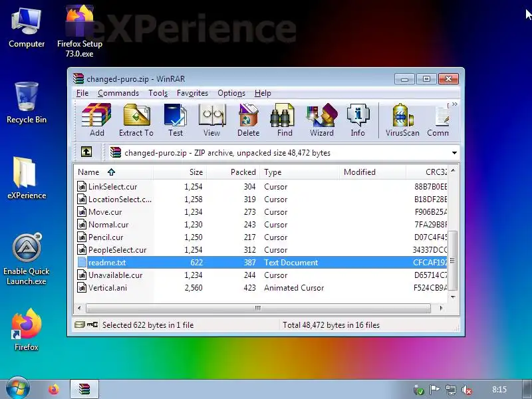Click the status bar key icon
This screenshot has width=532, height=399.
(x=92, y=325)
